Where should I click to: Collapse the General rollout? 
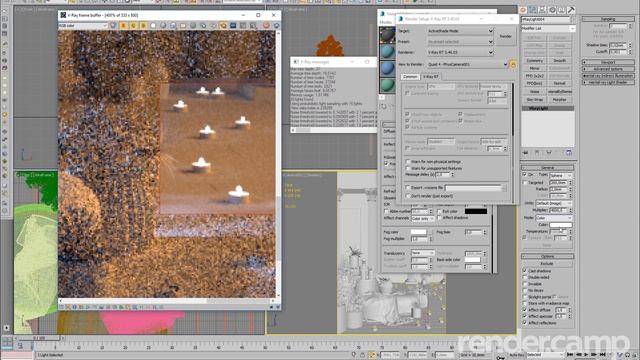pos(547,168)
